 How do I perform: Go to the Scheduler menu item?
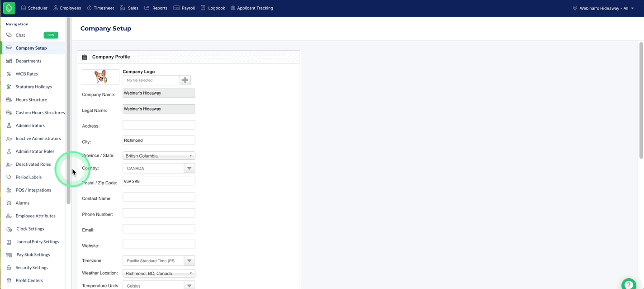click(x=34, y=8)
